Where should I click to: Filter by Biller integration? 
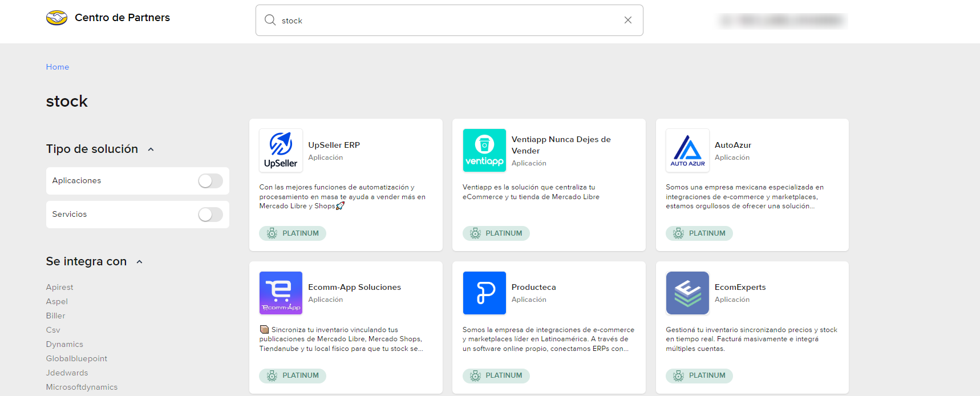55,316
